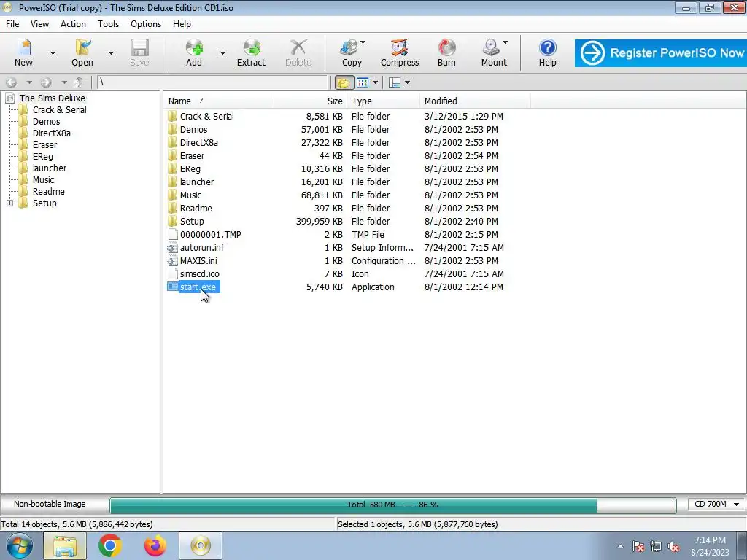Viewport: 747px width, 560px height.
Task: Click the PowerISO taskbar icon
Action: point(201,545)
